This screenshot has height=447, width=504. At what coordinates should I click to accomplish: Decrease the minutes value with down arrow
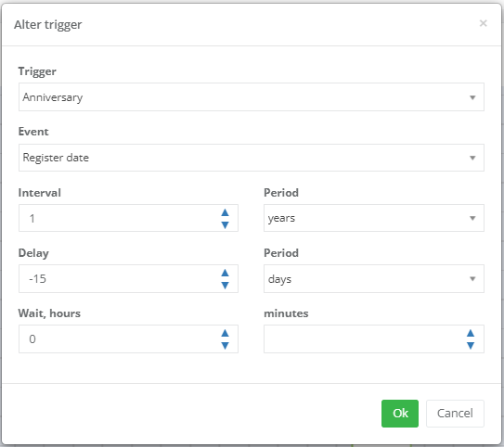[x=471, y=346]
